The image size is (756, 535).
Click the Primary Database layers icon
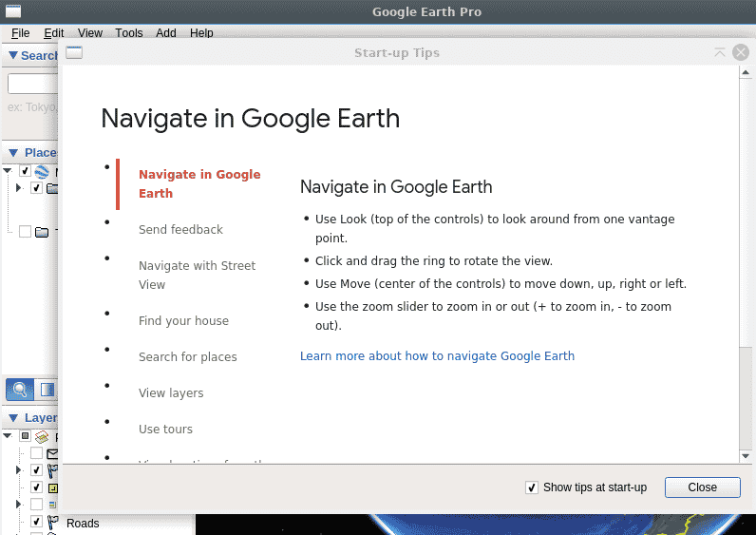coord(42,436)
